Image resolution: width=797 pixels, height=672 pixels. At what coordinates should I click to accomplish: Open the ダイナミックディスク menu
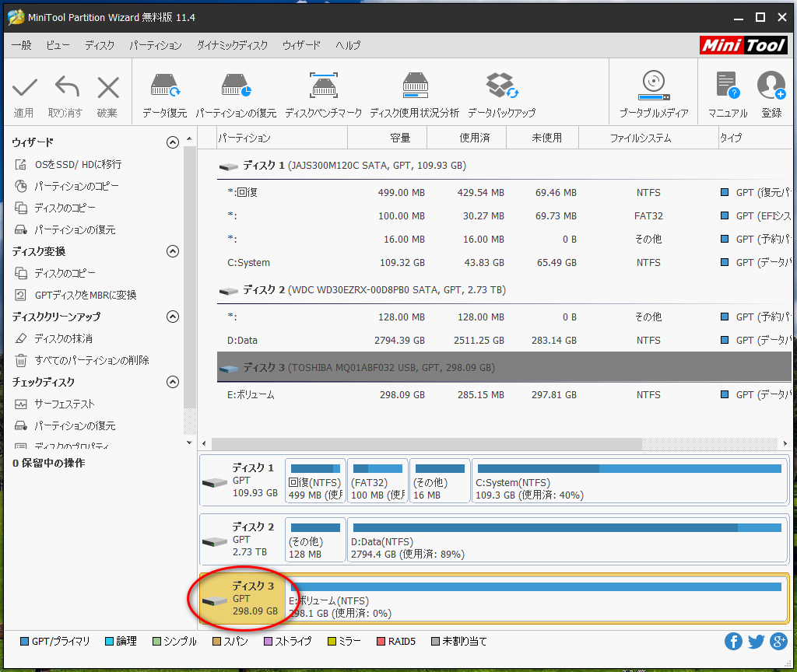tap(232, 45)
